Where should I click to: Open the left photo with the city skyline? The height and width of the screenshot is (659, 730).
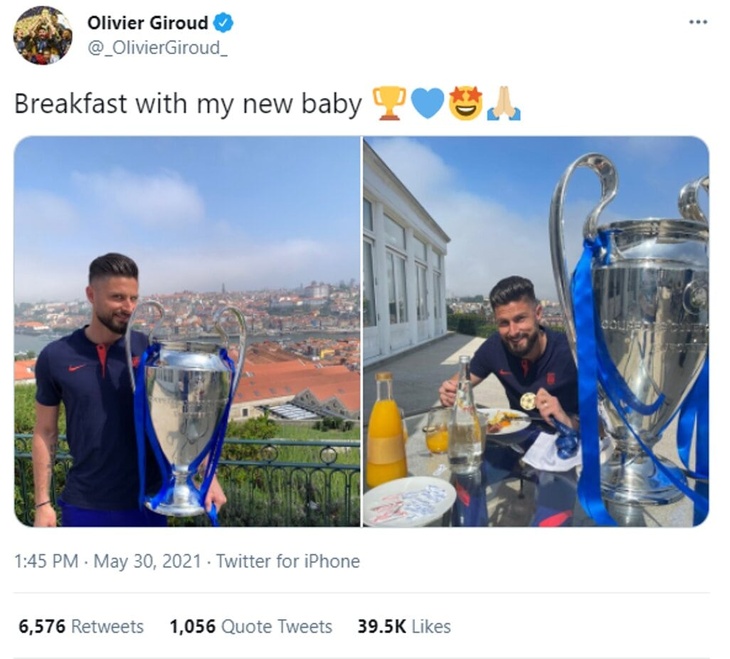187,331
